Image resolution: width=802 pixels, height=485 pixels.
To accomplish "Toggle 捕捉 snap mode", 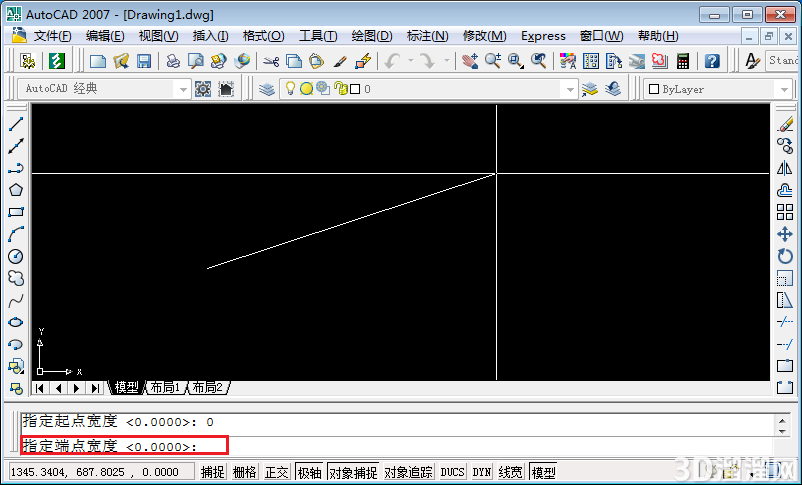I will coord(213,472).
